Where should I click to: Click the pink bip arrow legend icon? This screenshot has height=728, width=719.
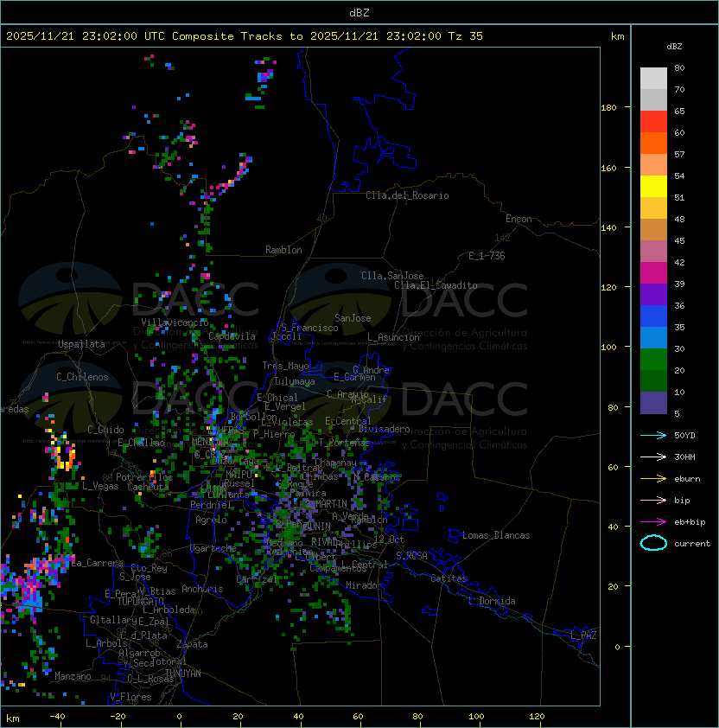pos(653,501)
